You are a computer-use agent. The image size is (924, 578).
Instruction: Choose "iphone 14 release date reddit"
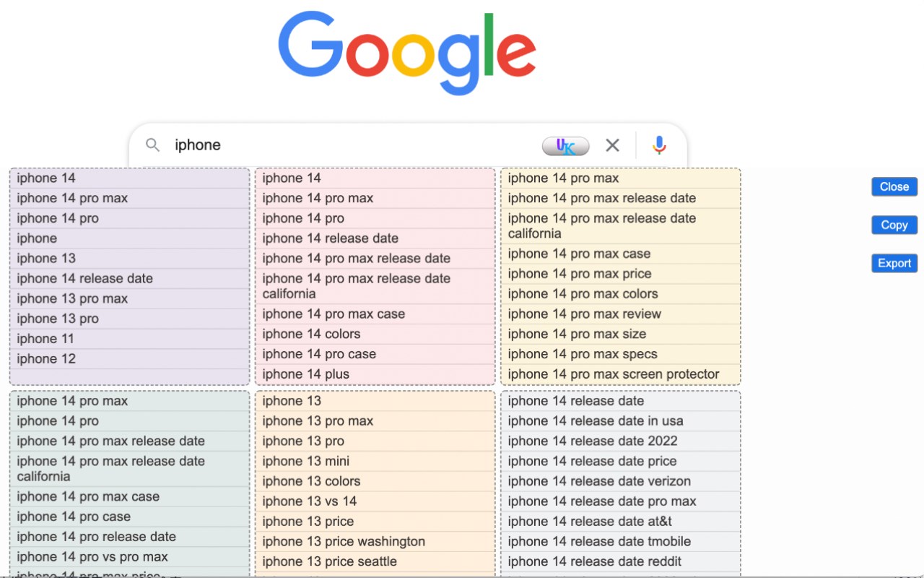click(594, 561)
